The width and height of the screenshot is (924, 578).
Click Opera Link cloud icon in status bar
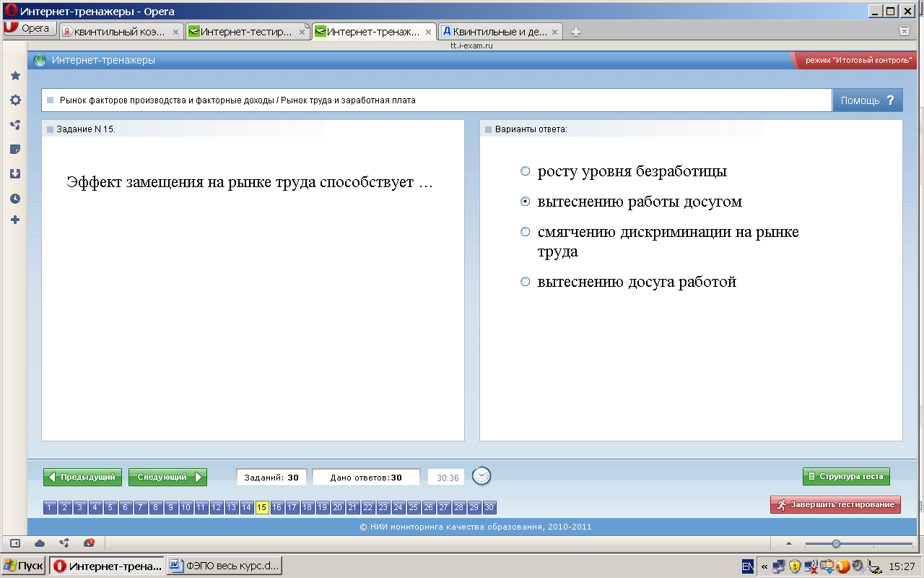point(40,543)
